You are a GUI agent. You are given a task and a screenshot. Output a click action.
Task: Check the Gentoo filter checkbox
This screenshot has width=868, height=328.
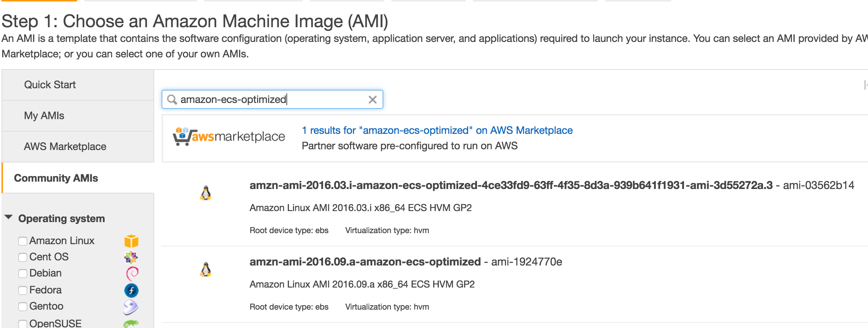pos(23,307)
